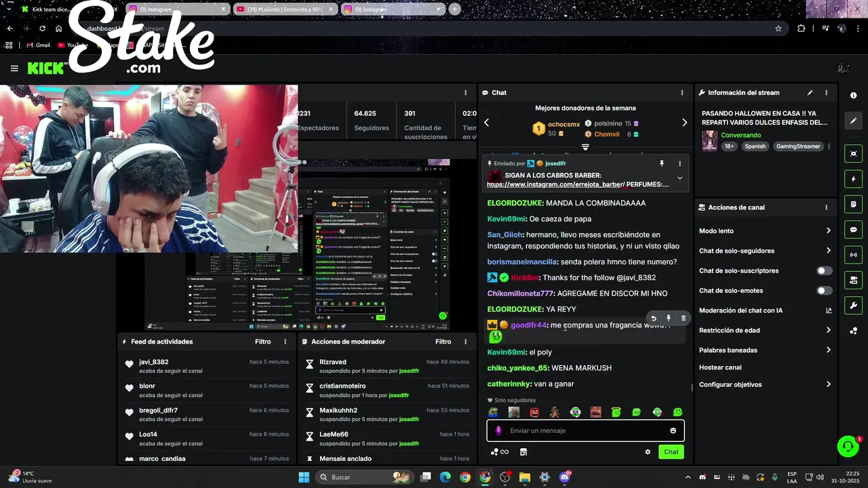Open pinned message three-dot options
868x488 pixels.
tap(679, 163)
